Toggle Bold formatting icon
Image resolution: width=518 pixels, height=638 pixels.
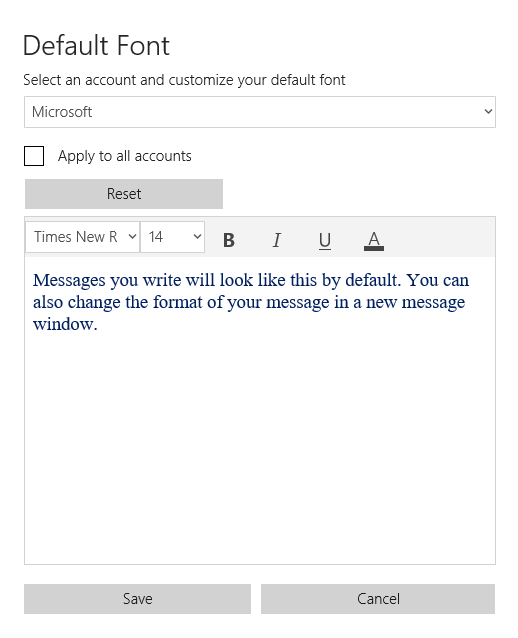click(229, 240)
